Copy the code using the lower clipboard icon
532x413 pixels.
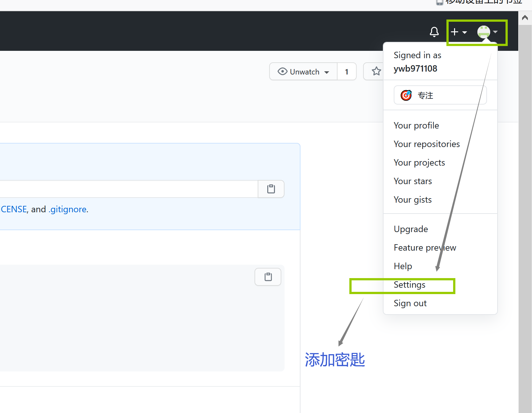[x=268, y=277]
